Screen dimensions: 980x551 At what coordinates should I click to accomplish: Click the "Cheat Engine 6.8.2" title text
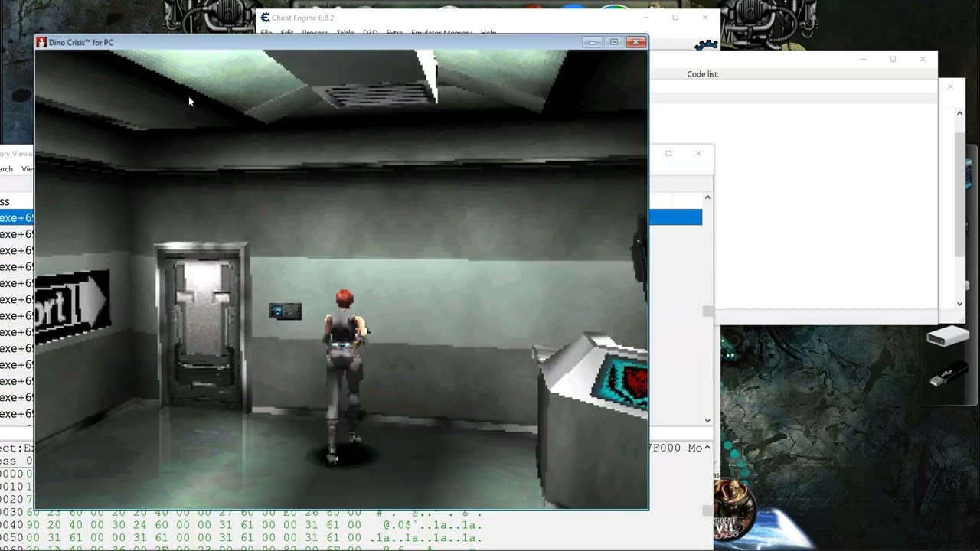tap(302, 18)
